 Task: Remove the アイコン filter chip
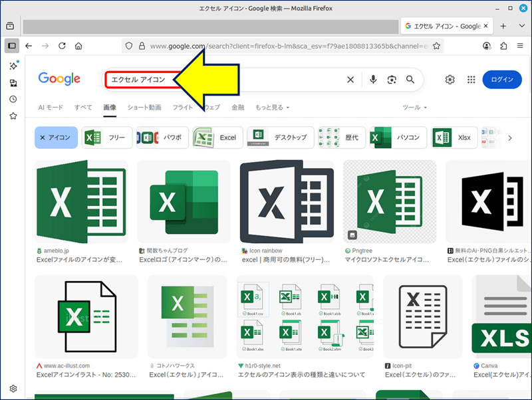point(56,138)
